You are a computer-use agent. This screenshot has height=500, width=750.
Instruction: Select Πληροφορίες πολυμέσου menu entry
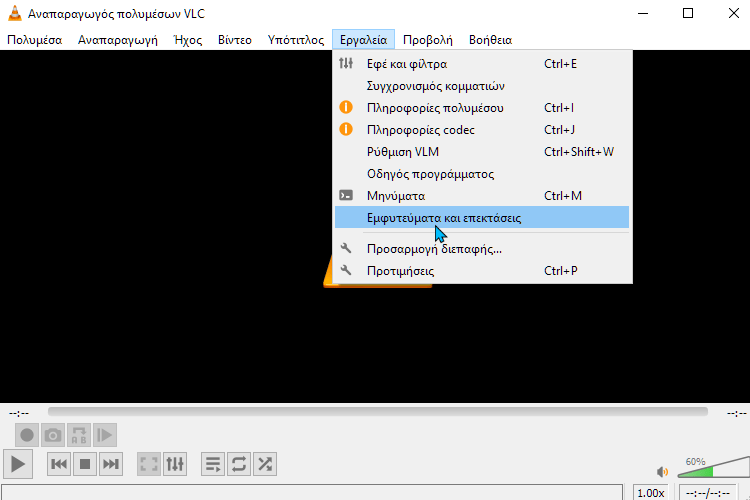point(482,108)
